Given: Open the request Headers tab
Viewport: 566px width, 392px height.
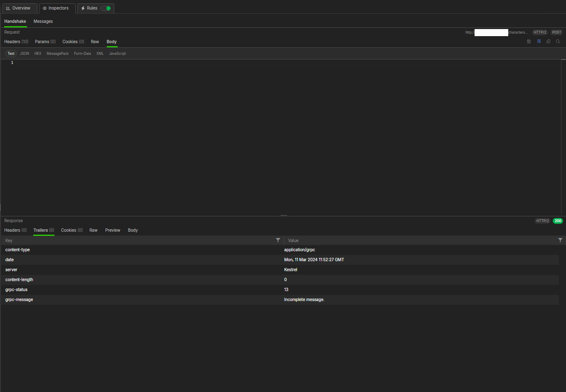Looking at the screenshot, I should click(x=16, y=42).
